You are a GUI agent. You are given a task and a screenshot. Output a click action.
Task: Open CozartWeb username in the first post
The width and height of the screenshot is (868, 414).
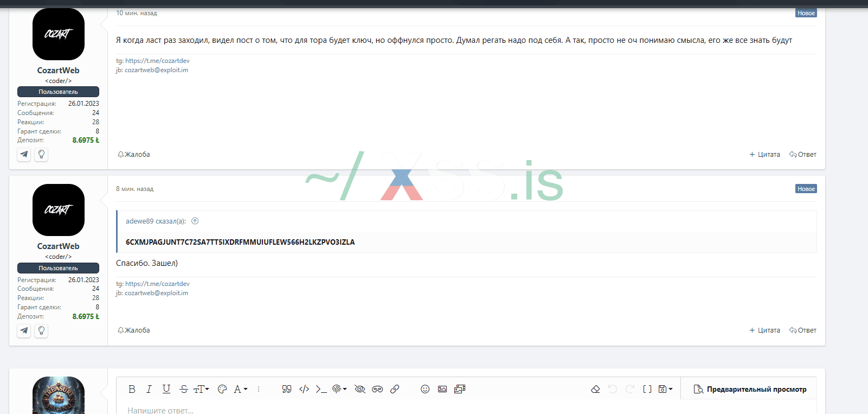pos(59,71)
